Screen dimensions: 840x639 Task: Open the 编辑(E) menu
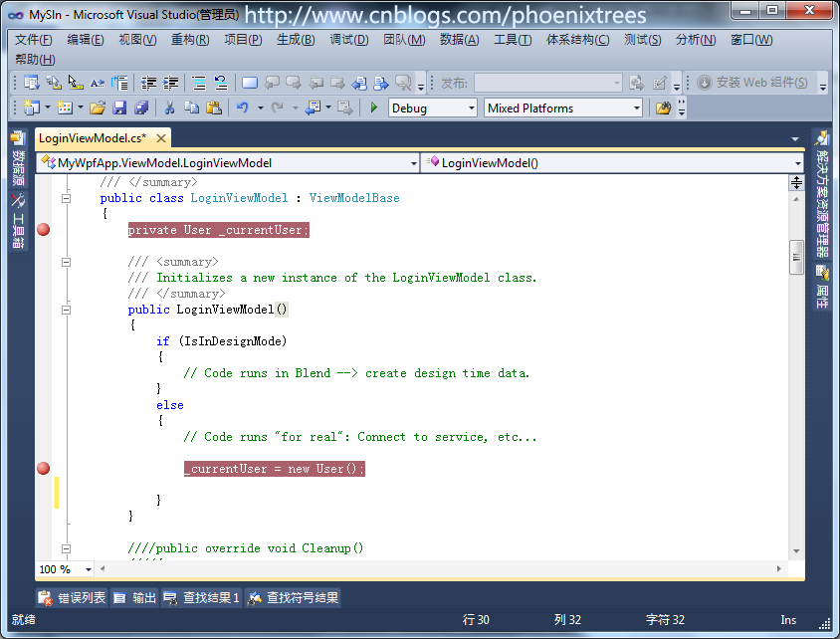pos(86,40)
